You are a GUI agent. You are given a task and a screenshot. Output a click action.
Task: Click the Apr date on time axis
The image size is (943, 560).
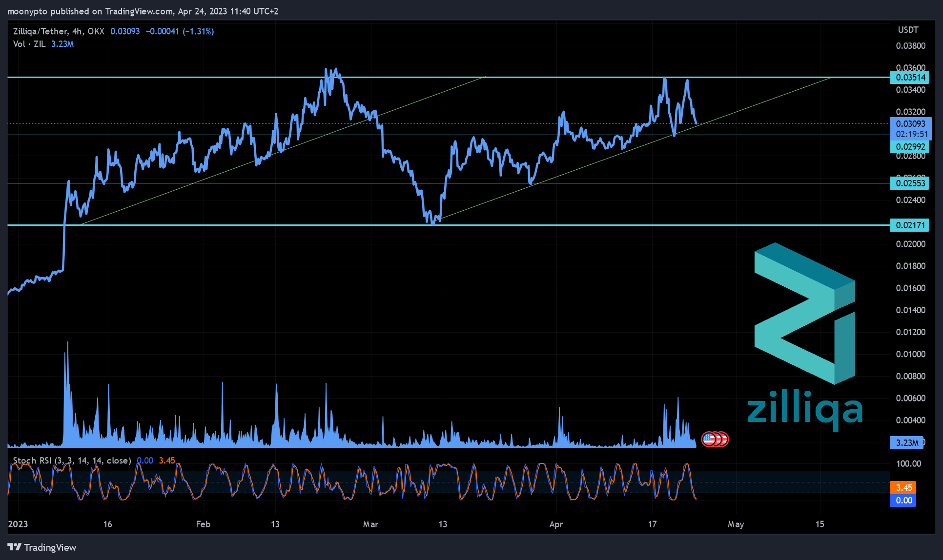pyautogui.click(x=556, y=524)
